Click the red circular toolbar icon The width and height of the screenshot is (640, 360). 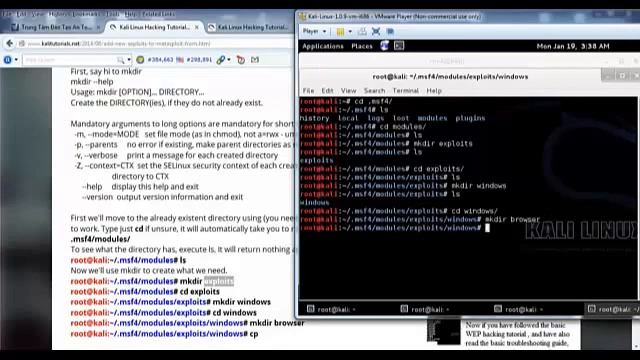point(241,60)
